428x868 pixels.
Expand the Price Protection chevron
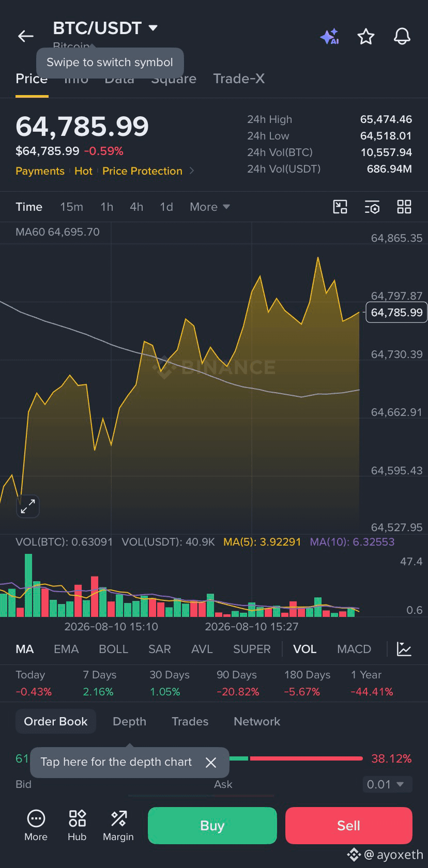(x=192, y=171)
